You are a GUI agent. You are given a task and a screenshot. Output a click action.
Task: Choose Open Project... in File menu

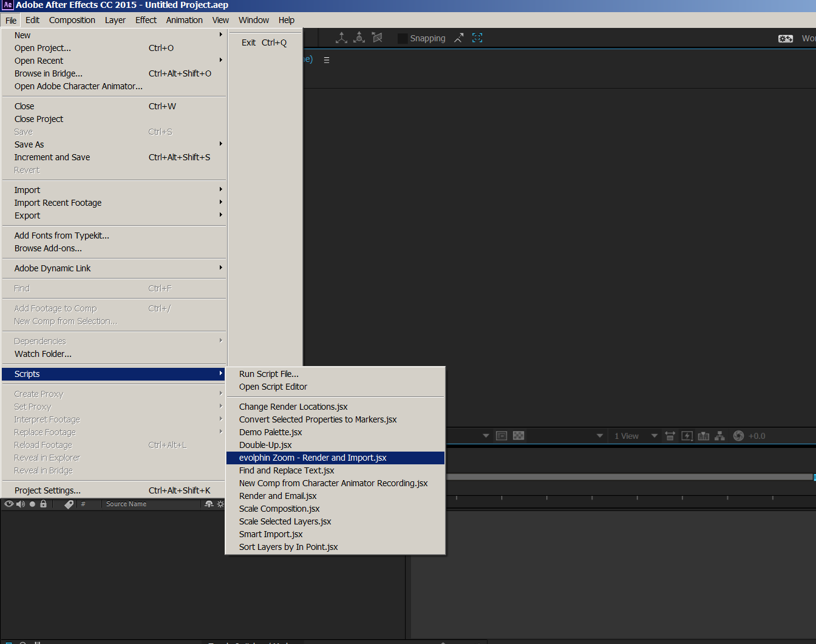point(114,48)
